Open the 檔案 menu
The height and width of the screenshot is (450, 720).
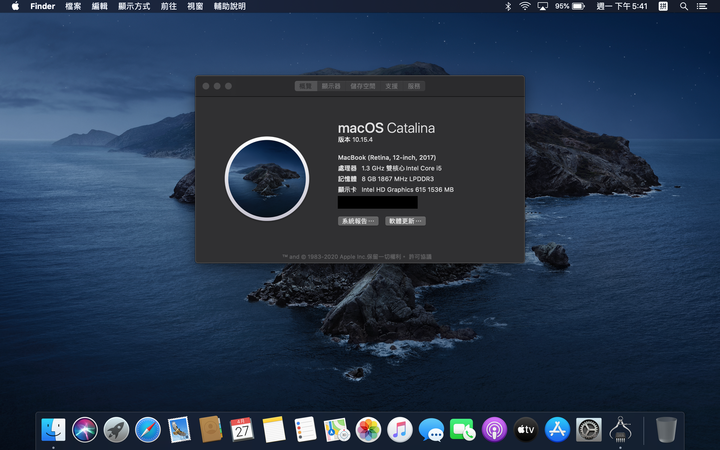[x=73, y=6]
